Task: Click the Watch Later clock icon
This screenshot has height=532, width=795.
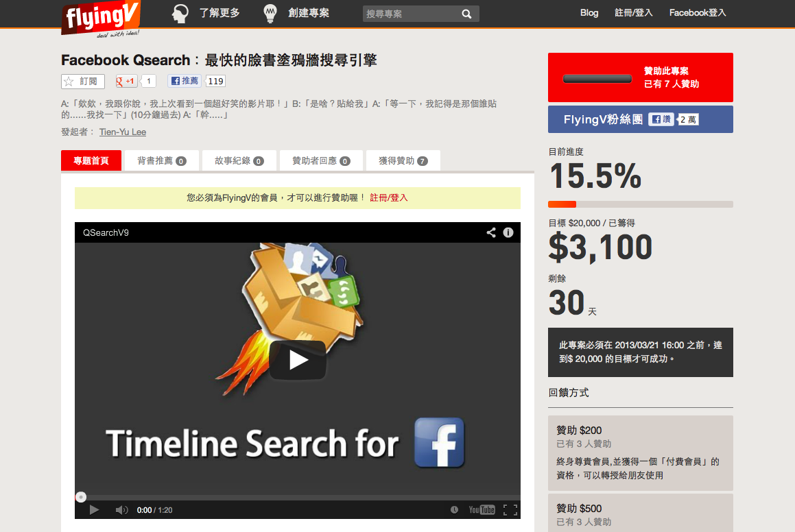Action: (454, 509)
